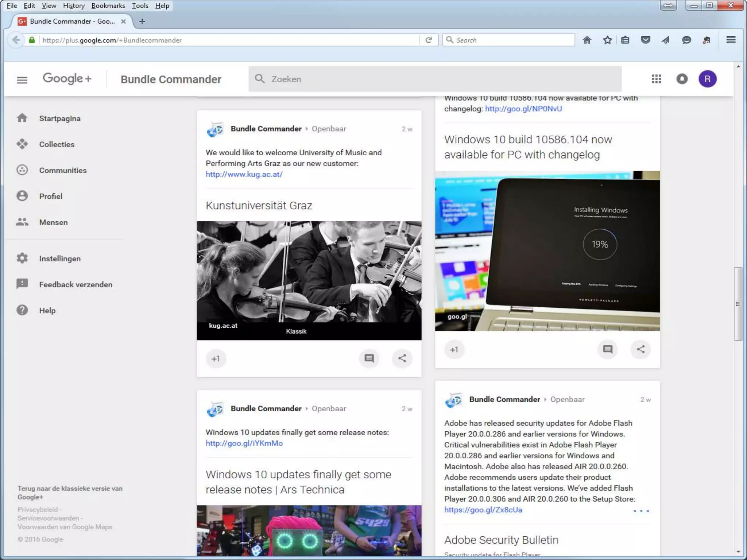Show bookmarks list toolbar icon
Viewport: 747px width, 560px height.
click(x=625, y=40)
